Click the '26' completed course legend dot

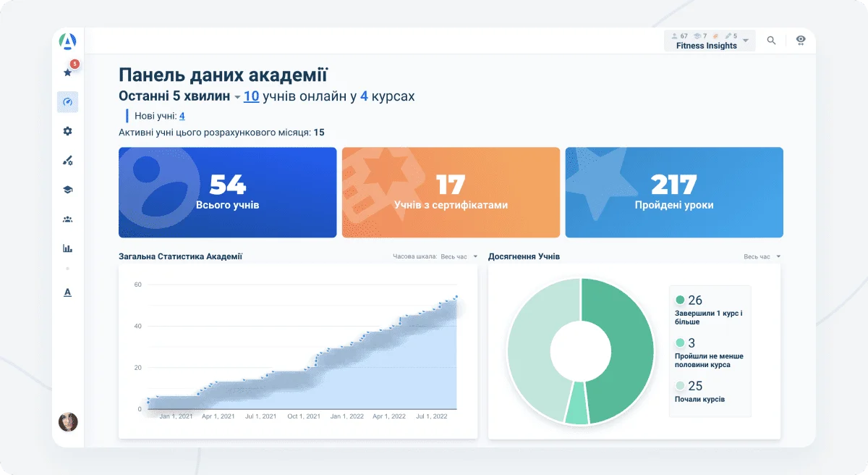point(680,300)
